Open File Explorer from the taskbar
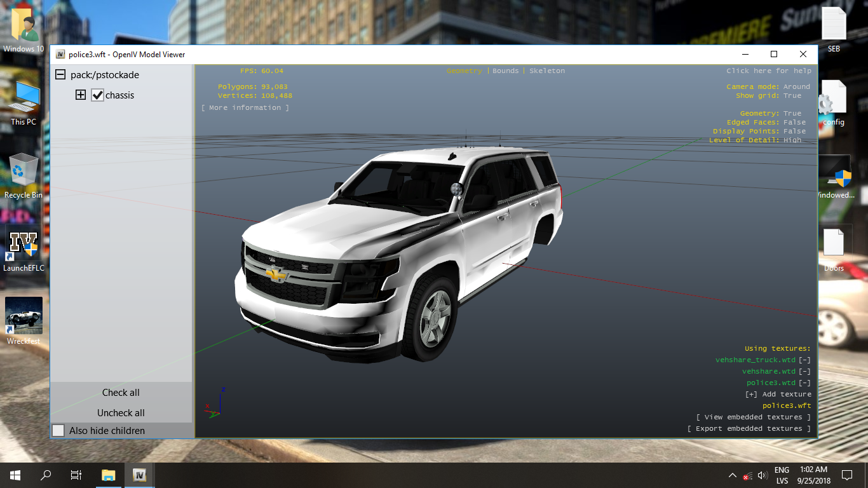 coord(109,475)
